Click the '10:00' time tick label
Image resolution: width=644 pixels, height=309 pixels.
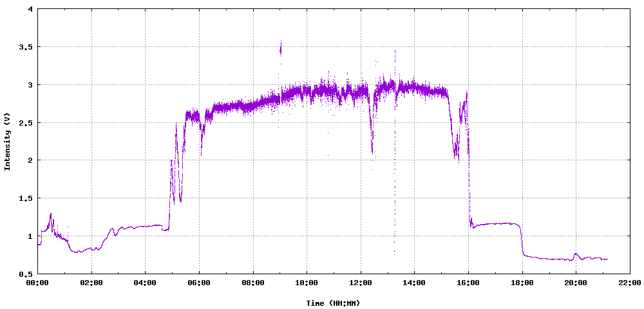coord(307,283)
